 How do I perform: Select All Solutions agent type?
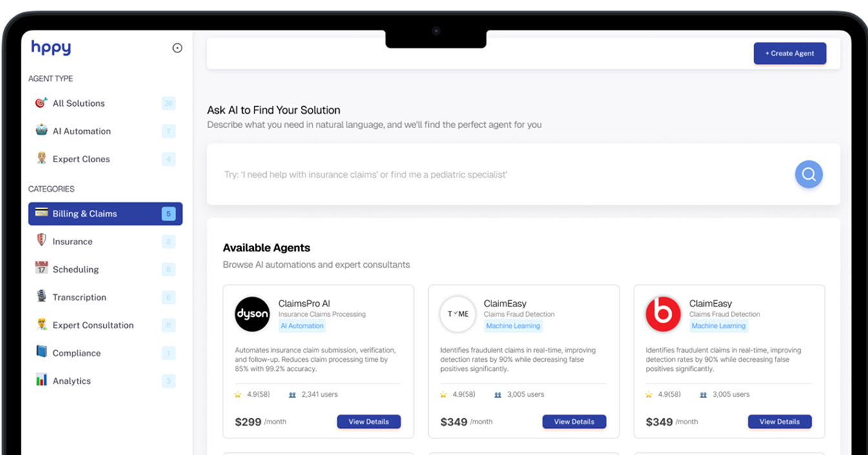[x=78, y=103]
